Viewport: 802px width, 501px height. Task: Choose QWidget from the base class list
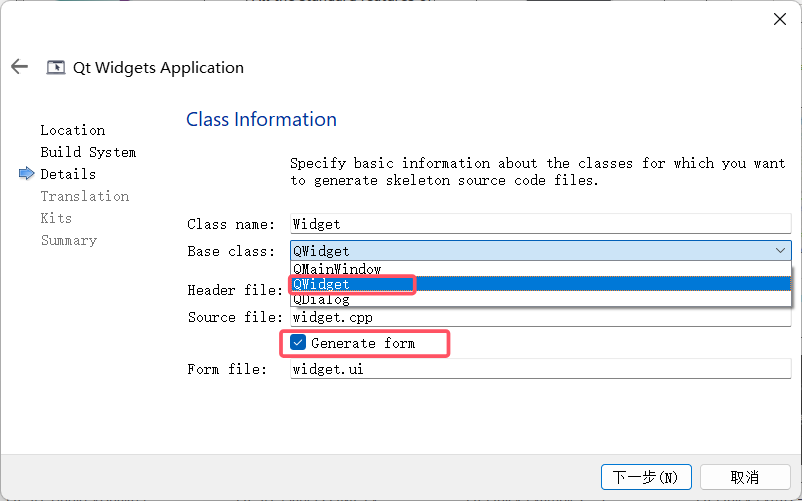click(x=541, y=284)
